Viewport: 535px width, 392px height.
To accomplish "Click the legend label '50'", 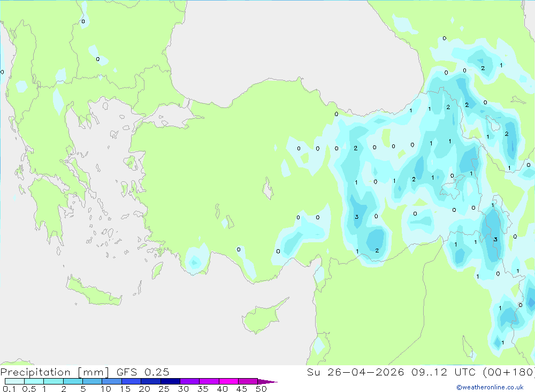I will (x=261, y=389).
